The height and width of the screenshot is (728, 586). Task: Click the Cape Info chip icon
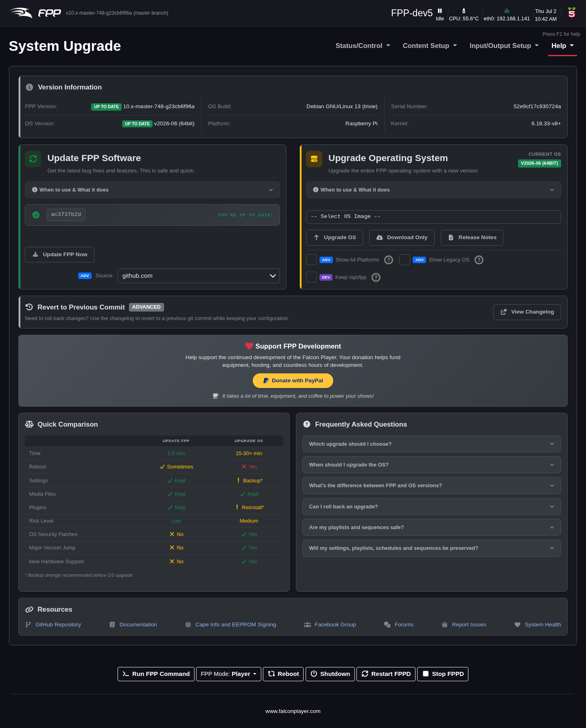point(188,625)
